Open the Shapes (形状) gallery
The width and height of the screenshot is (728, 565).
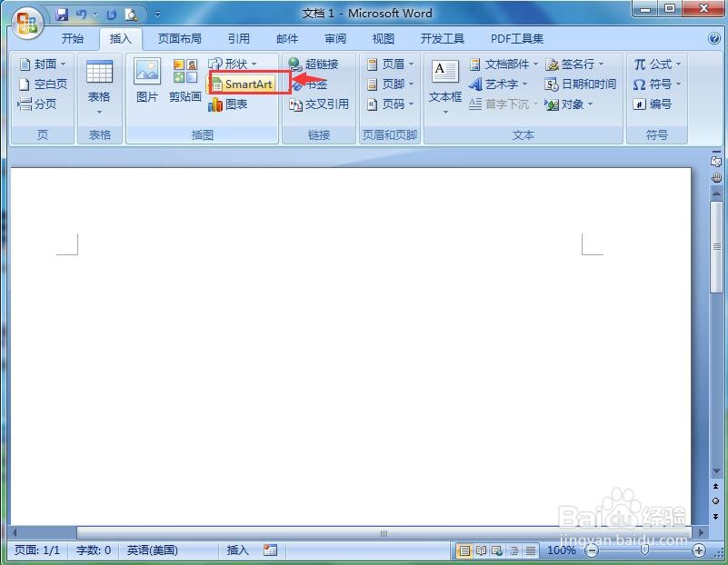[x=233, y=64]
